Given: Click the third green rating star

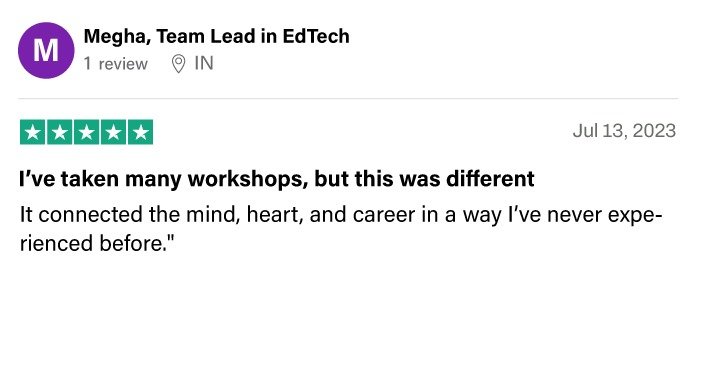Looking at the screenshot, I should [x=86, y=132].
